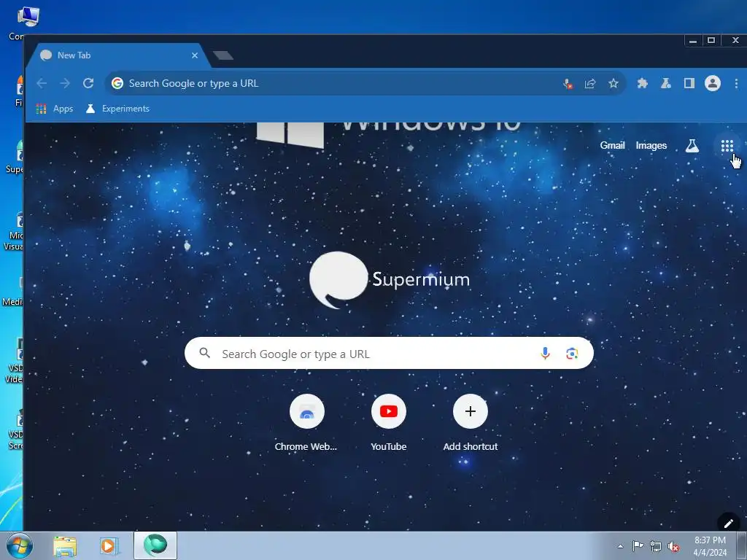The width and height of the screenshot is (747, 560).
Task: Open the Images link
Action: coord(651,146)
